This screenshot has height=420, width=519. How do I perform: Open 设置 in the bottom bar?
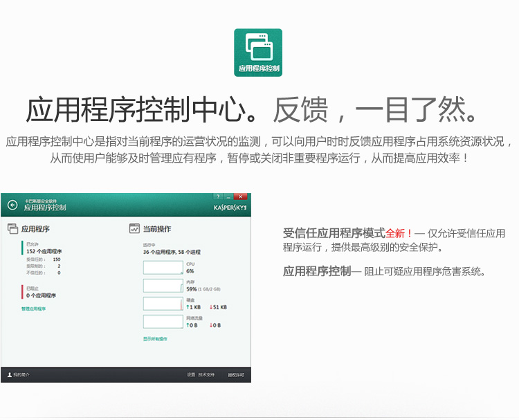191,375
